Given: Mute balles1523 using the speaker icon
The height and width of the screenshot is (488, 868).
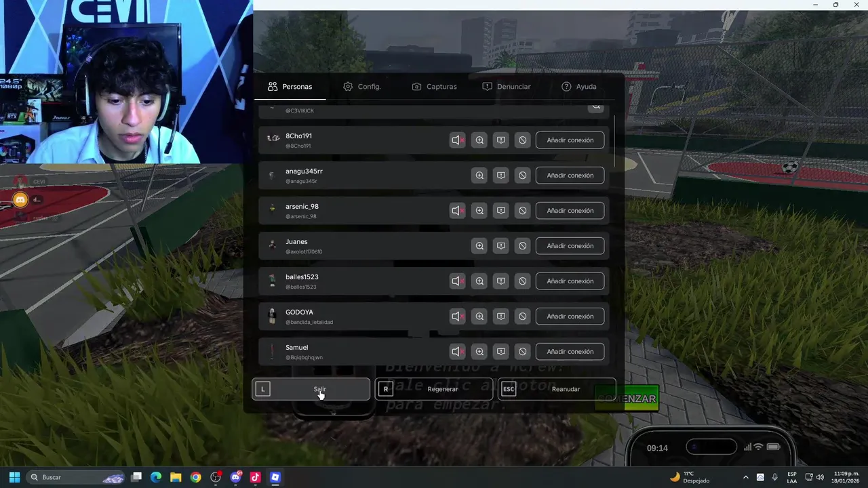Looking at the screenshot, I should tap(458, 281).
